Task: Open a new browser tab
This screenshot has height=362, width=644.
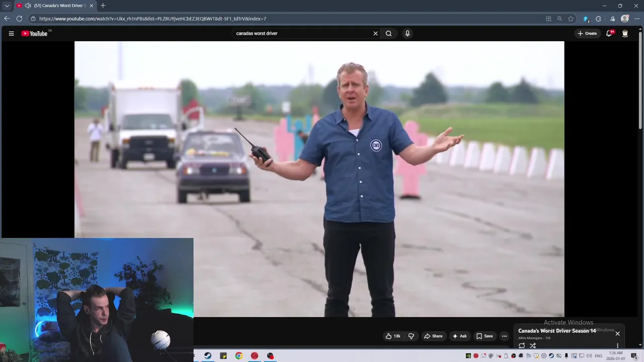Action: pyautogui.click(x=103, y=6)
